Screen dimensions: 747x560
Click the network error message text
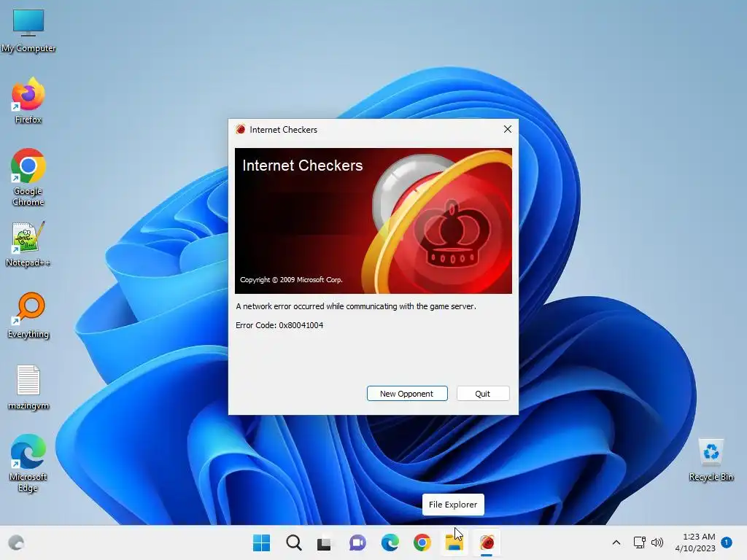[x=356, y=306]
